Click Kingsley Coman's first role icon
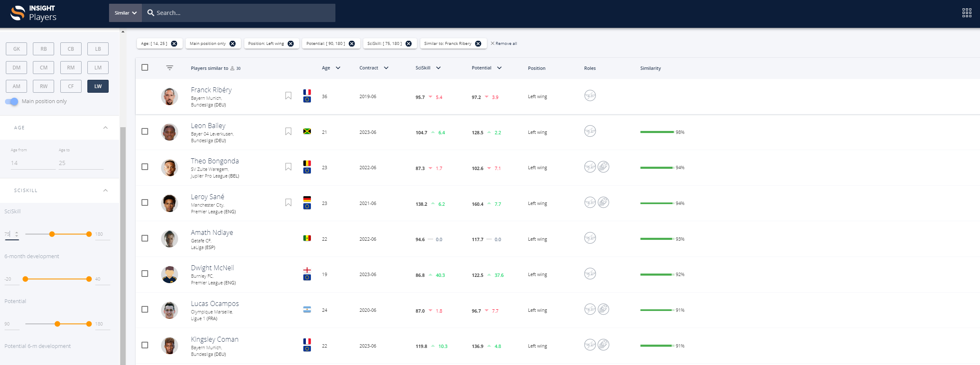 [x=590, y=345]
